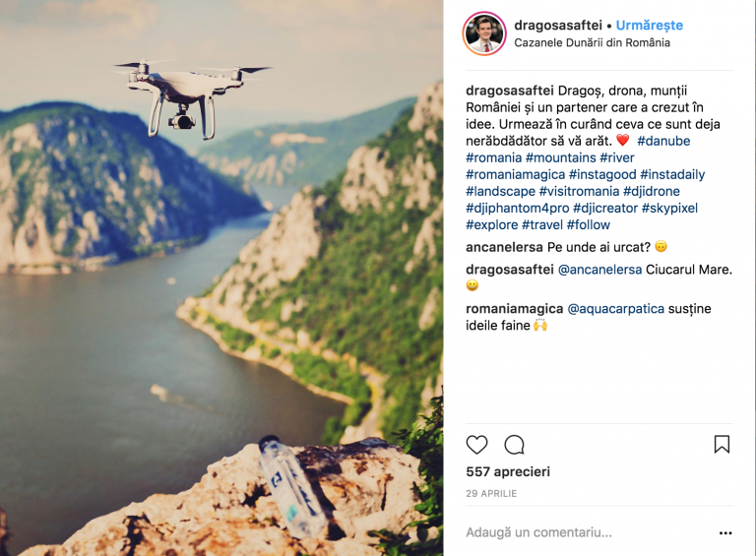Open the #romaniamagica hashtag
The width and height of the screenshot is (756, 556).
click(x=516, y=174)
